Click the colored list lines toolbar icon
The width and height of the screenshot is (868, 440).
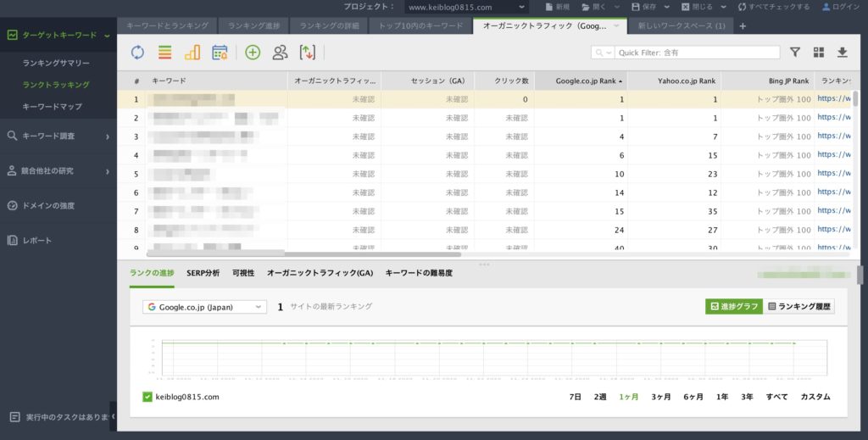pos(165,53)
